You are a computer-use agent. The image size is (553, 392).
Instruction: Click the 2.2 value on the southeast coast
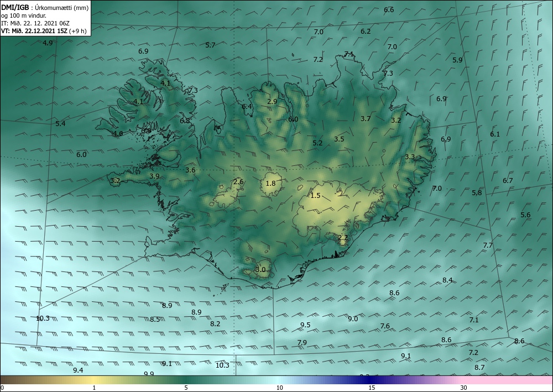click(343, 238)
